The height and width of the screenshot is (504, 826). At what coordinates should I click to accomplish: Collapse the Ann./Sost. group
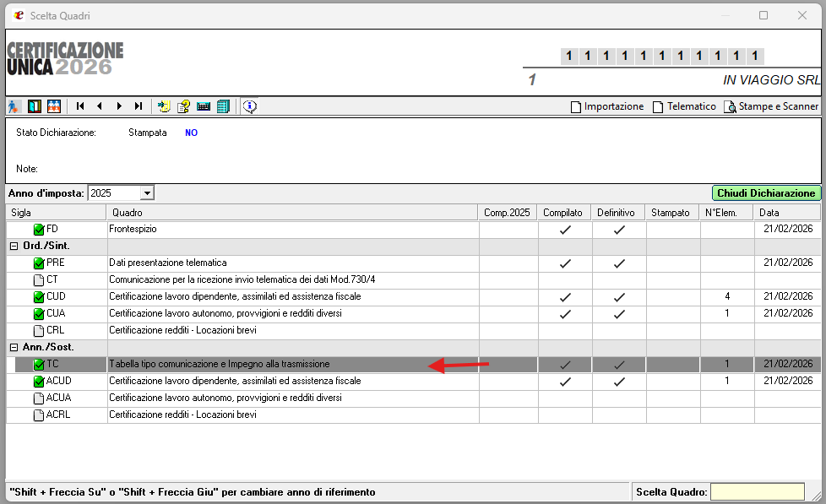click(14, 347)
